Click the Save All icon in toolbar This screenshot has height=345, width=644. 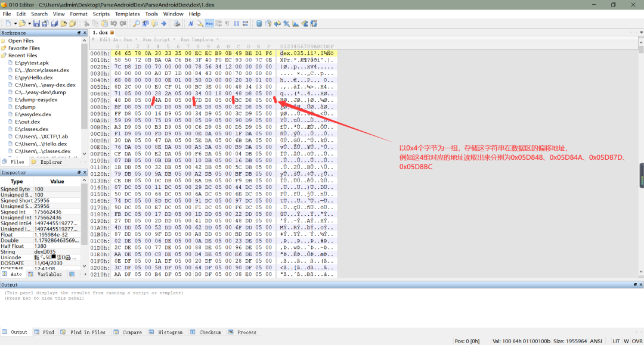click(x=55, y=23)
